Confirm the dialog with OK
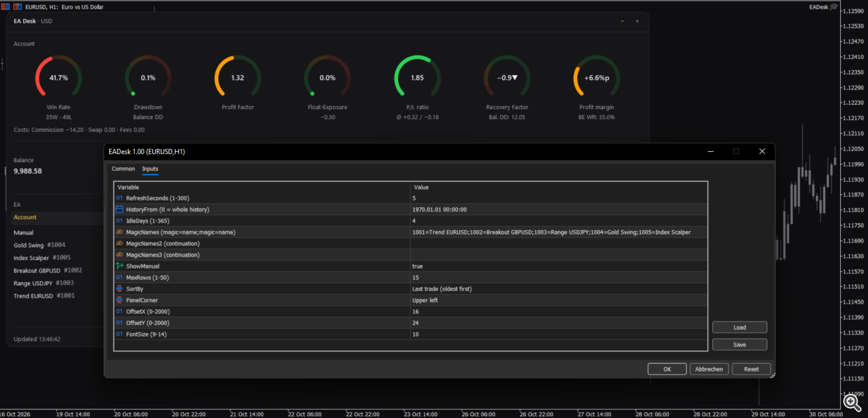The image size is (868, 418). pyautogui.click(x=667, y=369)
